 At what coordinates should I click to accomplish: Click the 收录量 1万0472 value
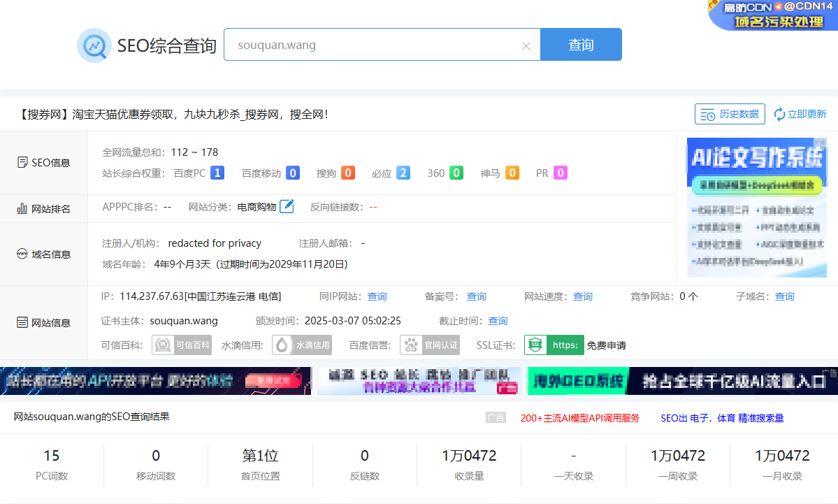click(x=469, y=455)
